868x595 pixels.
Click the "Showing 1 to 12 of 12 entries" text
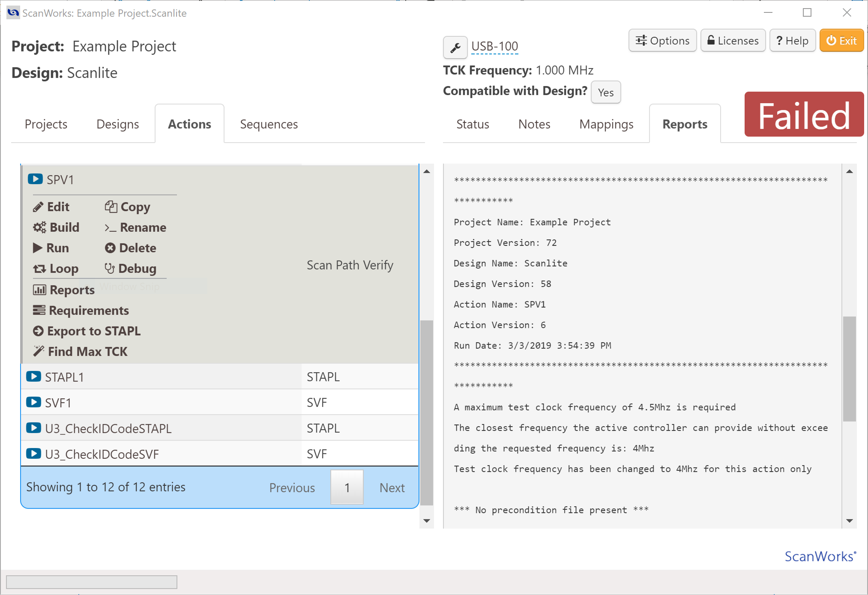coord(106,487)
